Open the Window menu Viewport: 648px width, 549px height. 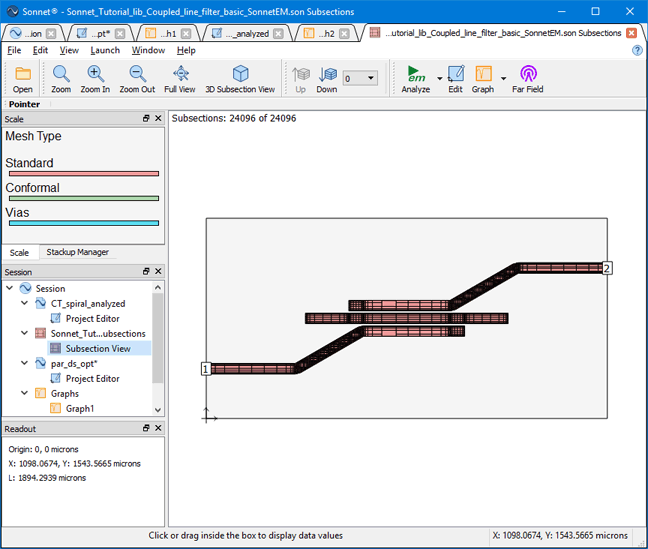[148, 50]
